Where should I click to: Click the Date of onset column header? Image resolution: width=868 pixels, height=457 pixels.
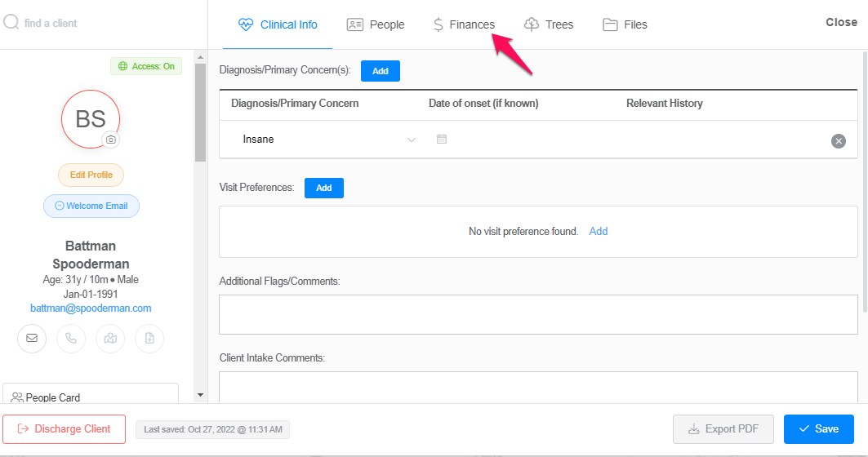pyautogui.click(x=483, y=104)
